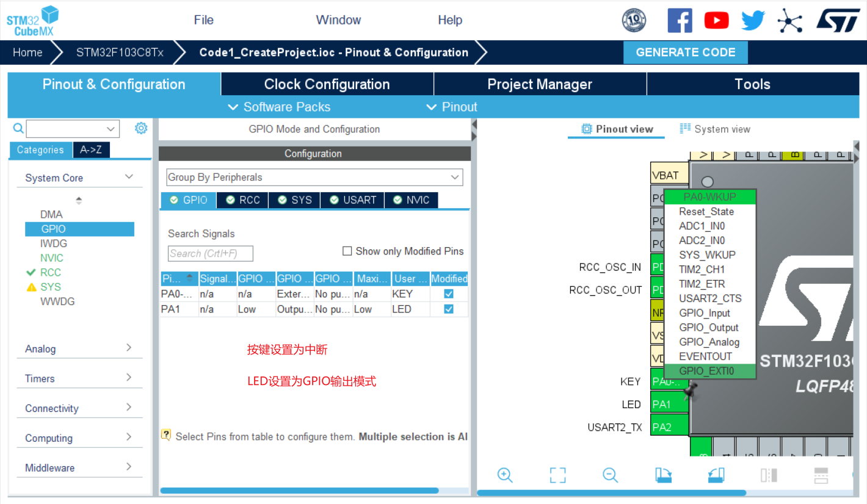Open the YouTube icon link
The image size is (867, 504).
716,20
